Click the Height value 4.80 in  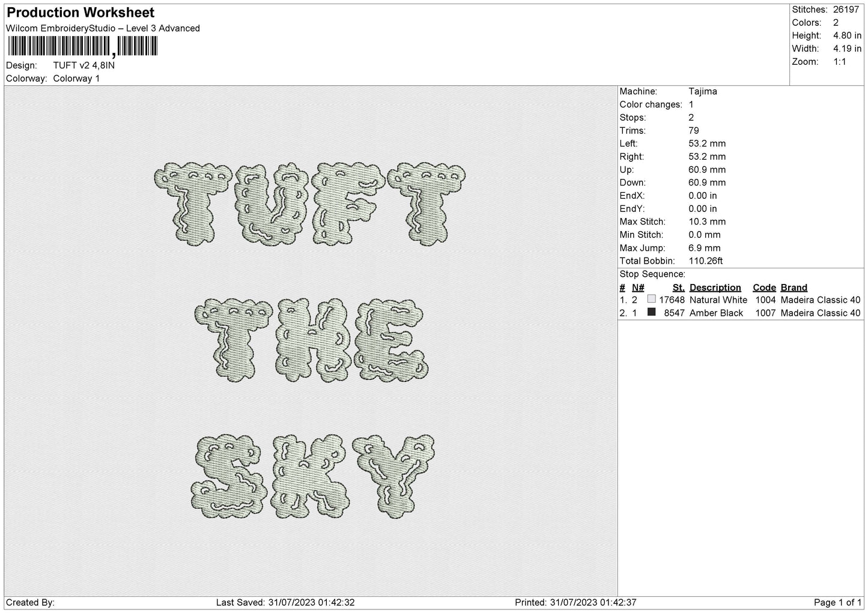pyautogui.click(x=848, y=35)
